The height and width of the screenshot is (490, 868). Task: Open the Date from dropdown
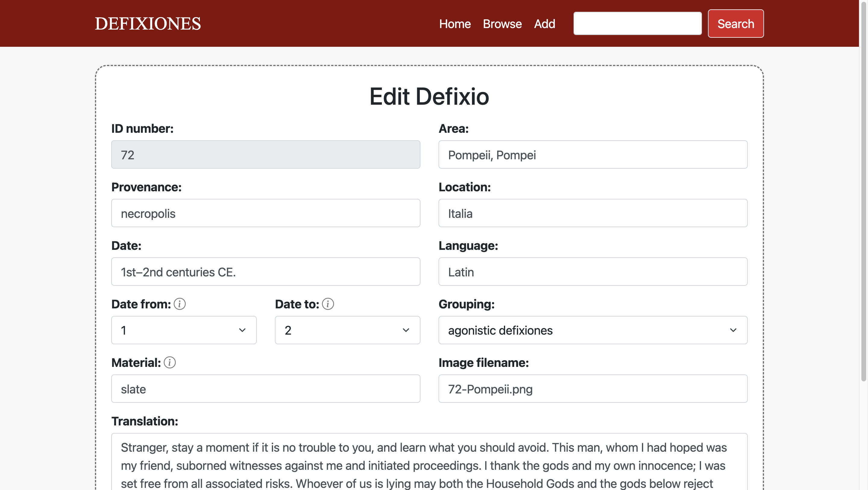[184, 330]
